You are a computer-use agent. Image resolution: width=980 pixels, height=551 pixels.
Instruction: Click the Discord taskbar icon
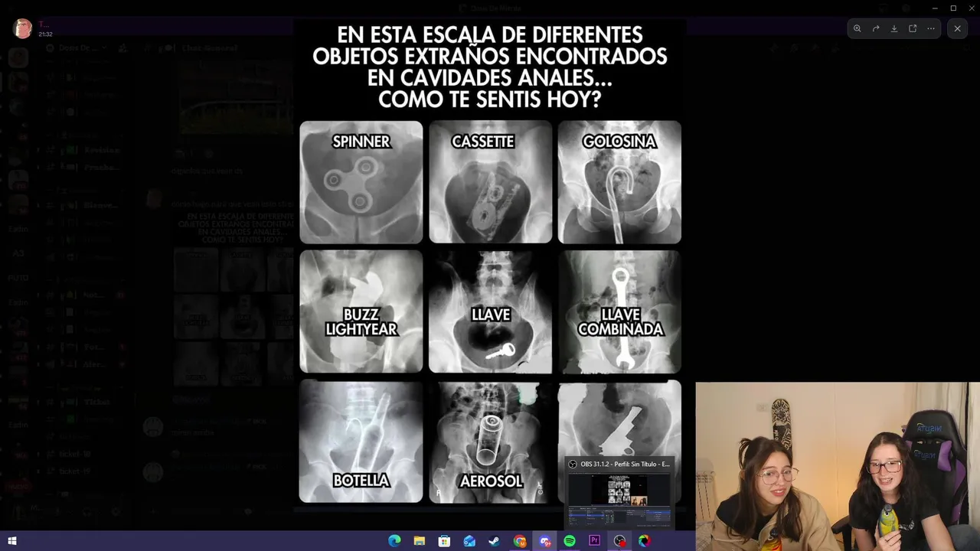tap(544, 541)
